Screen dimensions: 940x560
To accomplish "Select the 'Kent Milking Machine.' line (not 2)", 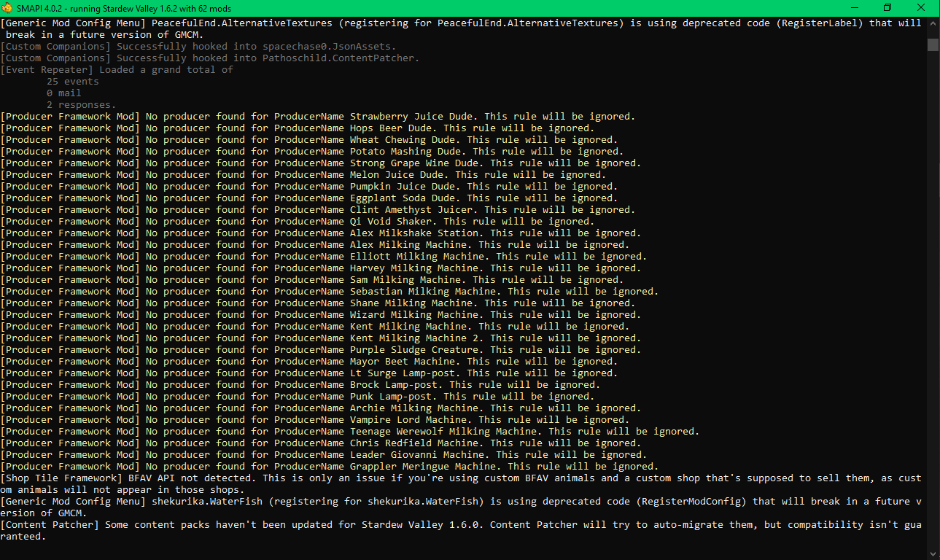I will 315,327.
